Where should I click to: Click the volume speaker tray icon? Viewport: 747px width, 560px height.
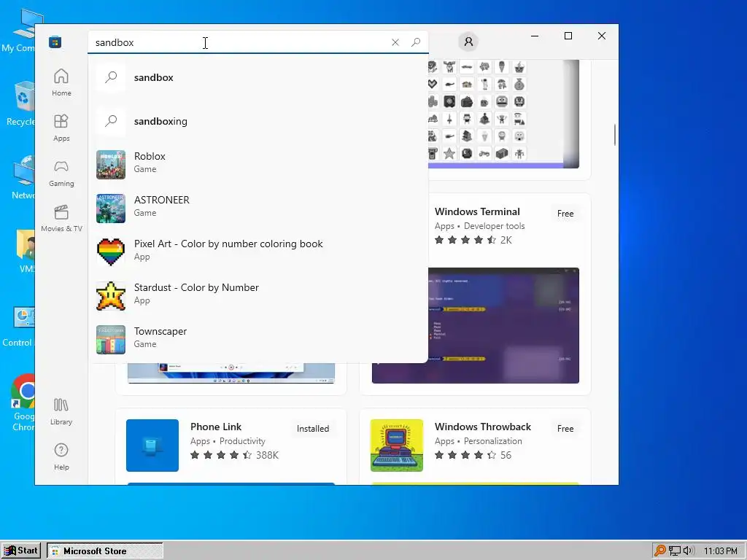coord(689,551)
